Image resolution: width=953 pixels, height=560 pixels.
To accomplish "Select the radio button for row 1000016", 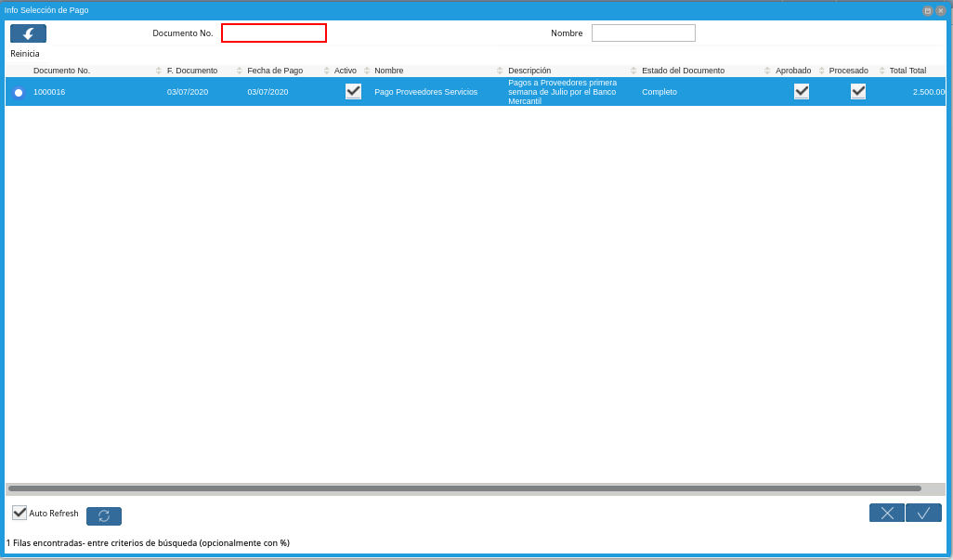I will [x=19, y=92].
